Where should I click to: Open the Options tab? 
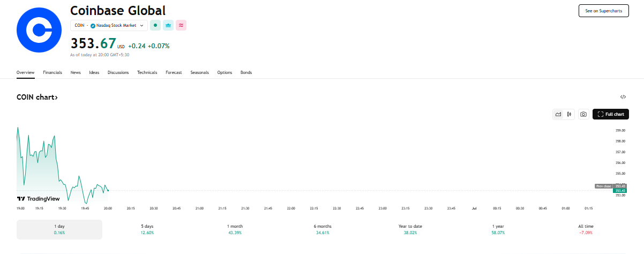224,72
